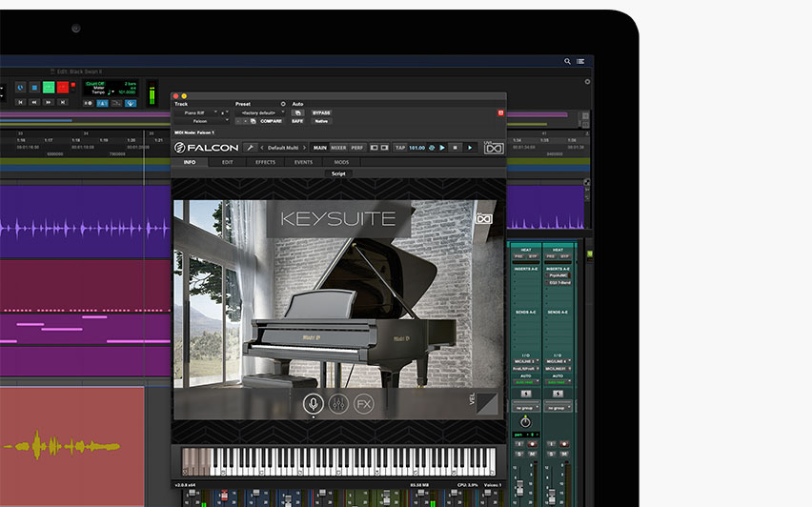Viewport: 812px width, 507px height.
Task: Switch to the EFFECTS tab
Action: 265,162
